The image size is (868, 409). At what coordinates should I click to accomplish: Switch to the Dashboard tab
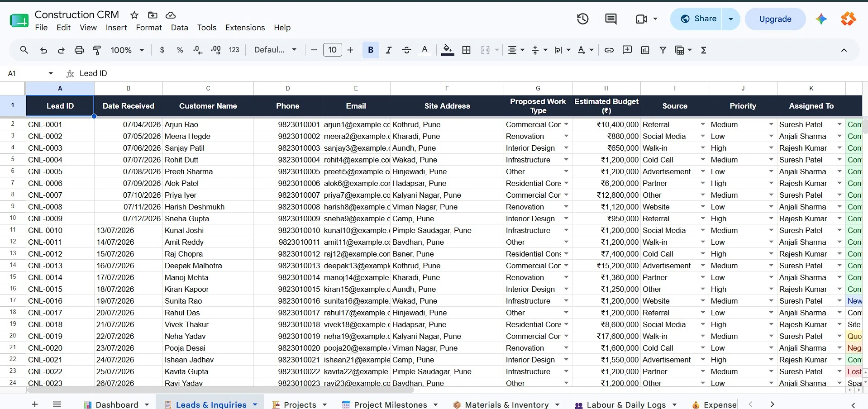(x=117, y=404)
